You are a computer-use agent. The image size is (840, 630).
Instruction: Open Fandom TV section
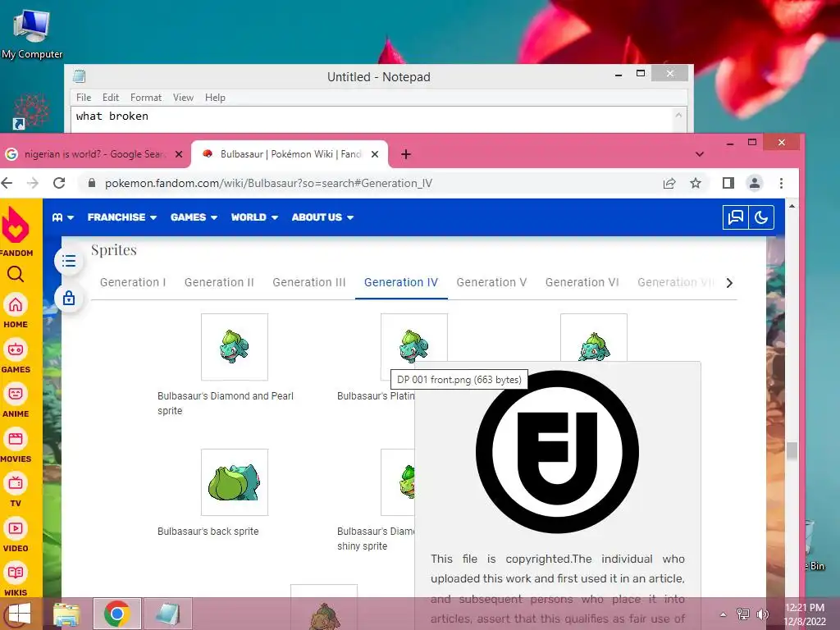[16, 491]
